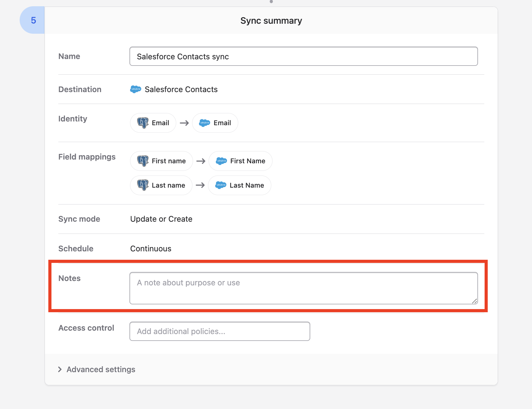Viewport: 532px width, 409px height.
Task: Click the 'Continuous' schedule value
Action: [x=151, y=249]
